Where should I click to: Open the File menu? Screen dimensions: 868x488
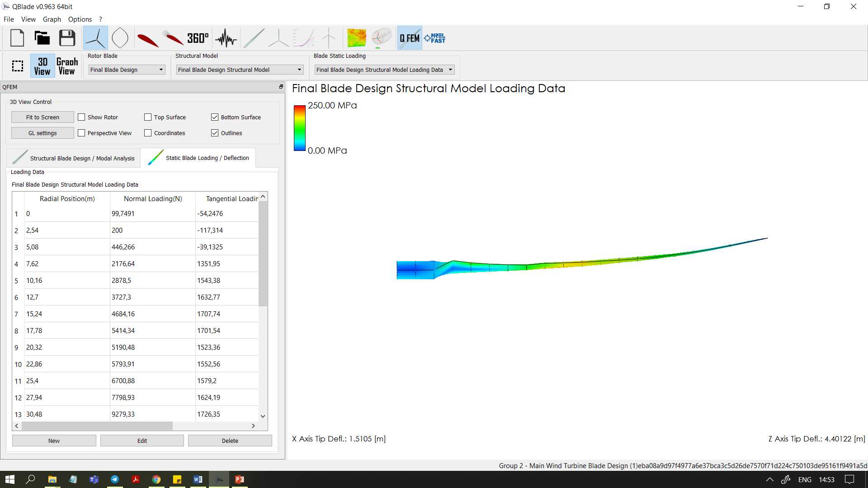coord(9,19)
